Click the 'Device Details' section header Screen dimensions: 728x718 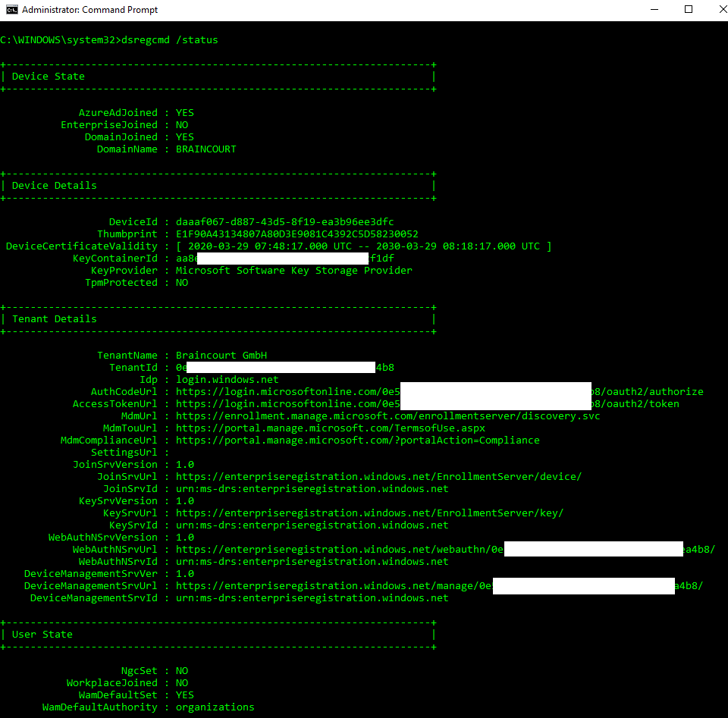click(x=55, y=186)
